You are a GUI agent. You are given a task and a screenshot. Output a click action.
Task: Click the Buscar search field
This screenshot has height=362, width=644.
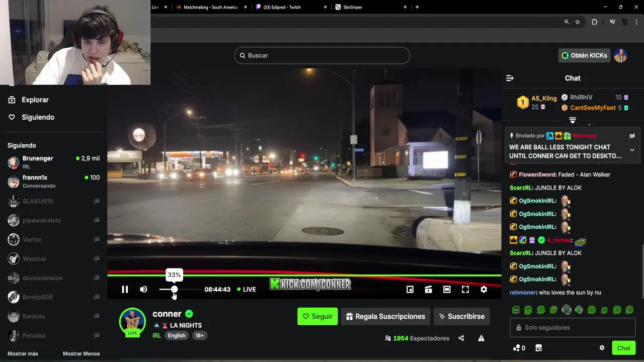pyautogui.click(x=322, y=55)
